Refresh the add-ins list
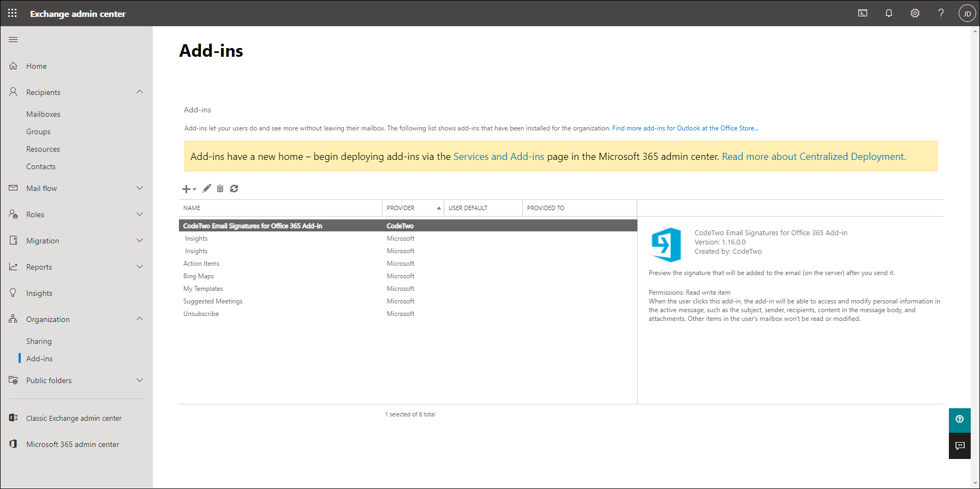Viewport: 980px width, 489px height. (x=234, y=188)
